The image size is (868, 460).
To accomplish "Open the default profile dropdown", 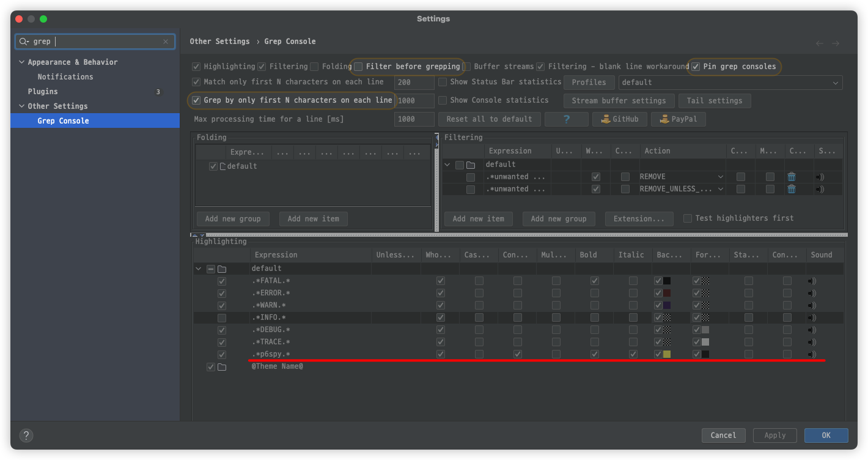I will [x=730, y=83].
